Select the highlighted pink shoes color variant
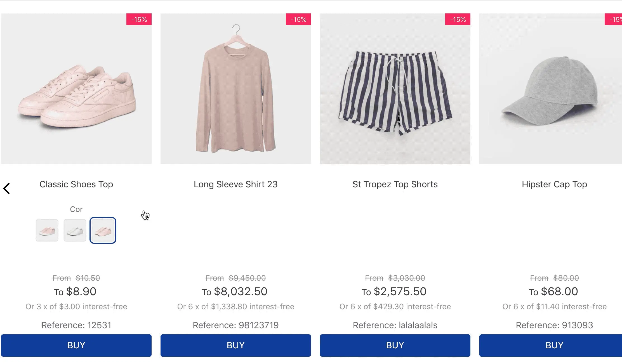622x364 pixels. tap(103, 230)
